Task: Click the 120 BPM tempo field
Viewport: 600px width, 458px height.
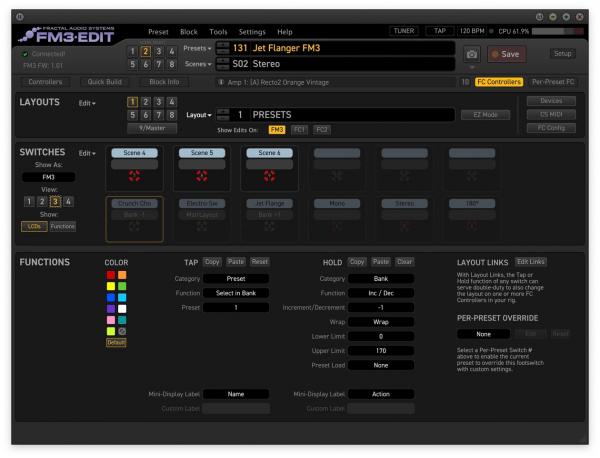Action: click(472, 31)
